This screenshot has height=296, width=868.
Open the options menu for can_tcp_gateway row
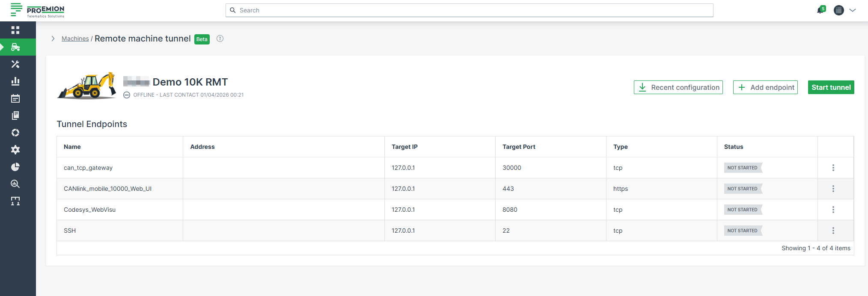tap(833, 168)
